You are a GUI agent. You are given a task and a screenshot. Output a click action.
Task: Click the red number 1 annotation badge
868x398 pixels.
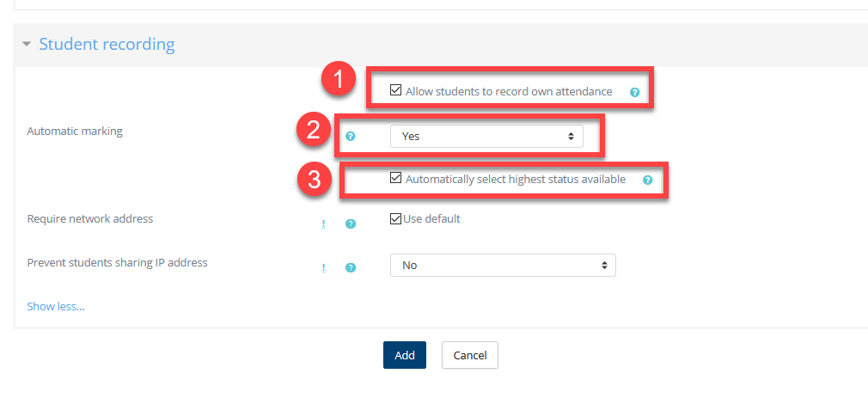338,82
